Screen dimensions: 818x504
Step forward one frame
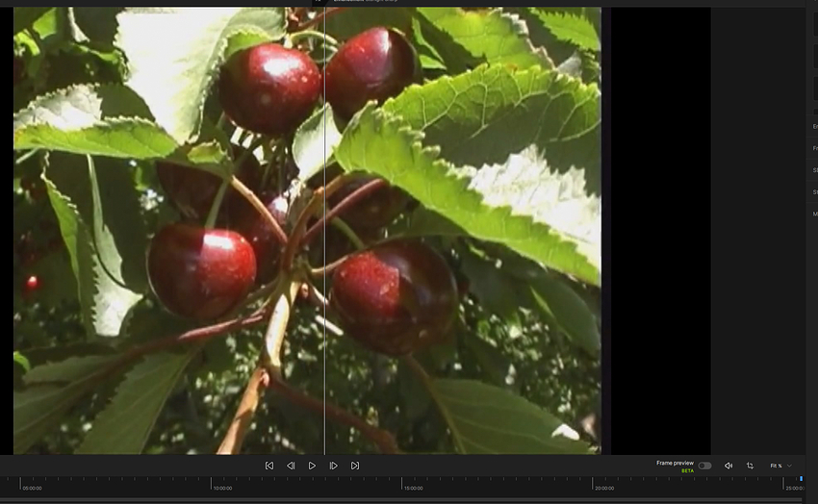click(x=333, y=466)
